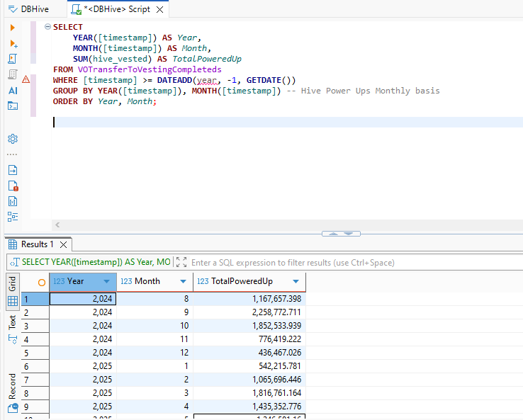Click the TotalPoweredUp alias in editor
Viewport: 523px width, 420px height.
(x=207, y=59)
